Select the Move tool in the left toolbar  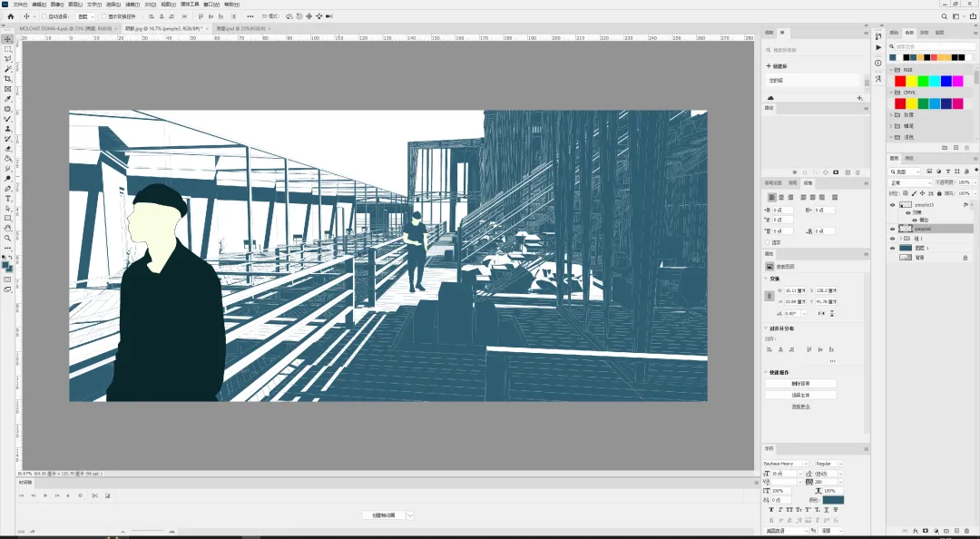pyautogui.click(x=7, y=39)
